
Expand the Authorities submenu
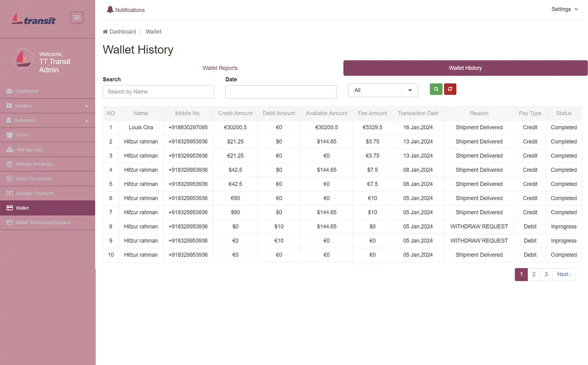point(25,120)
